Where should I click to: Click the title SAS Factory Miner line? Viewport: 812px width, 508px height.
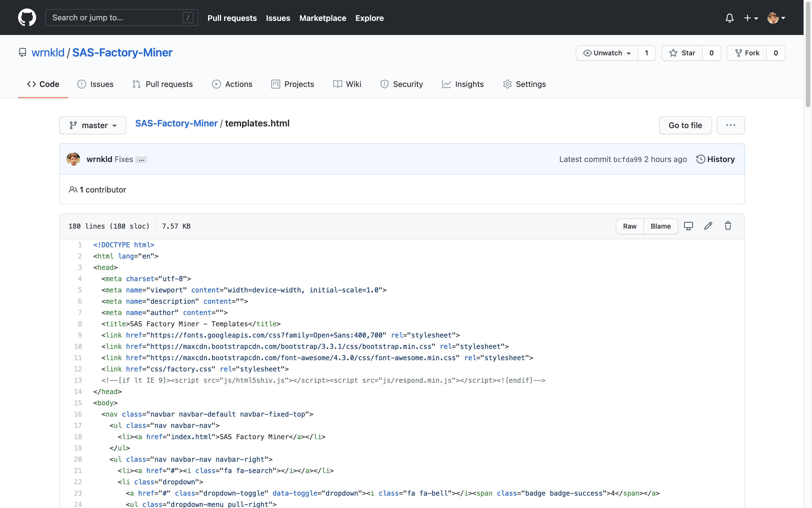click(191, 324)
